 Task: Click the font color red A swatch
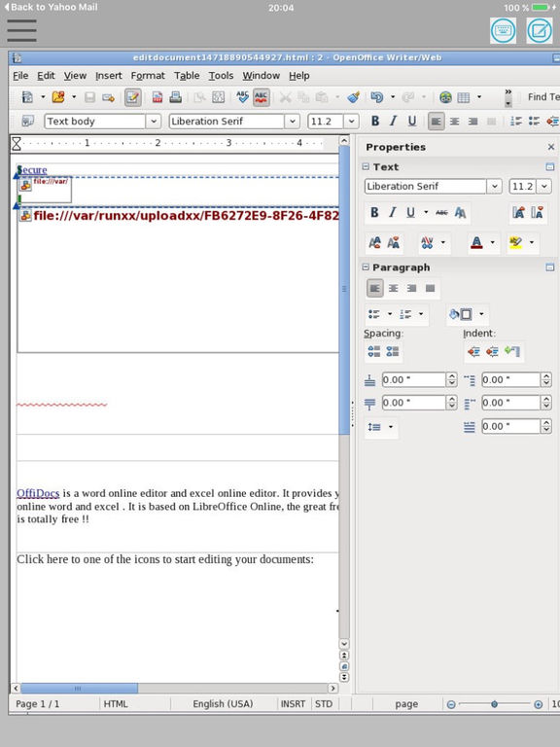point(476,242)
